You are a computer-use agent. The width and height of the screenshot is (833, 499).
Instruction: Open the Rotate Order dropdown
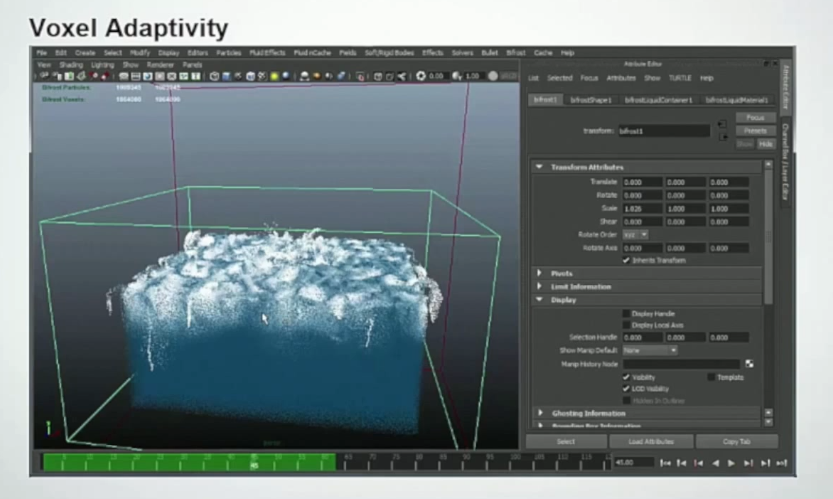[636, 234]
